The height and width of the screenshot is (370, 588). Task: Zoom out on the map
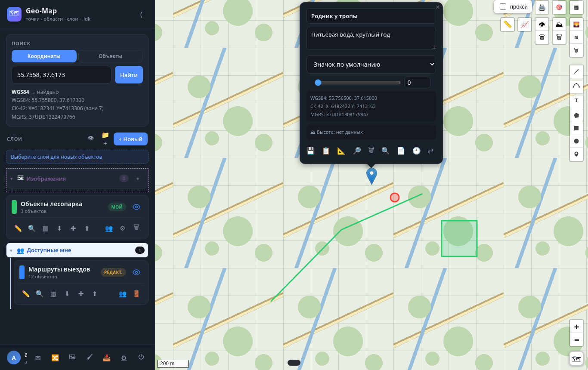(576, 340)
